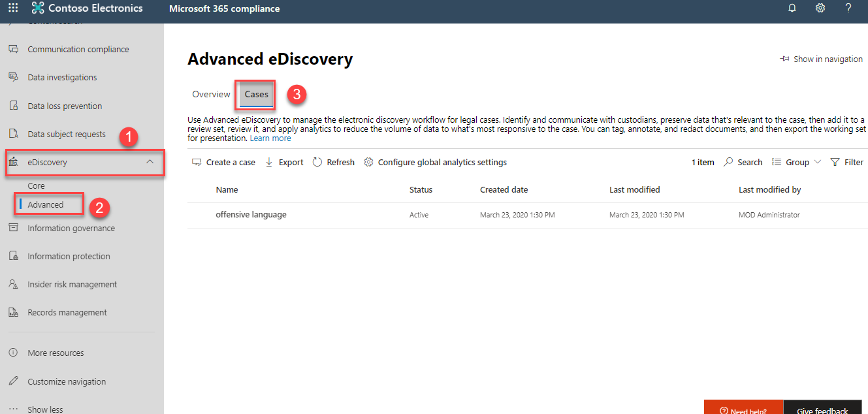Click Create a case button
The height and width of the screenshot is (414, 868).
tap(223, 162)
